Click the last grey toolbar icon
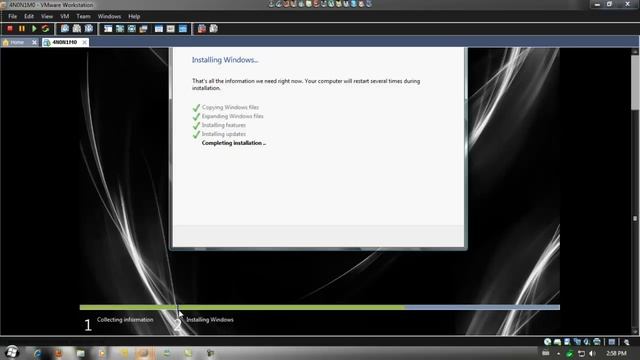This screenshot has width=640, height=360. click(213, 29)
